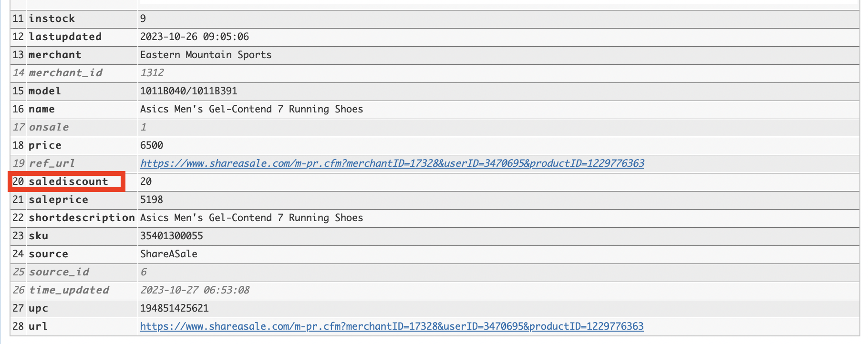
Task: Select the merchant_id field label
Action: 65,73
